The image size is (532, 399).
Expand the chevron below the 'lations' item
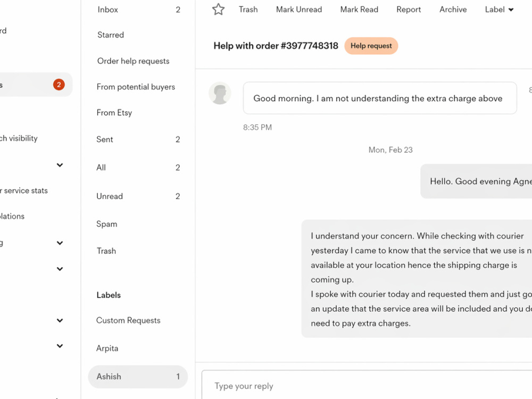pos(60,243)
